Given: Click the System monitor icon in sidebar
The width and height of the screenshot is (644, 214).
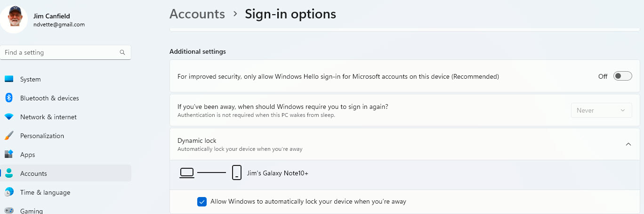Looking at the screenshot, I should pyautogui.click(x=9, y=79).
